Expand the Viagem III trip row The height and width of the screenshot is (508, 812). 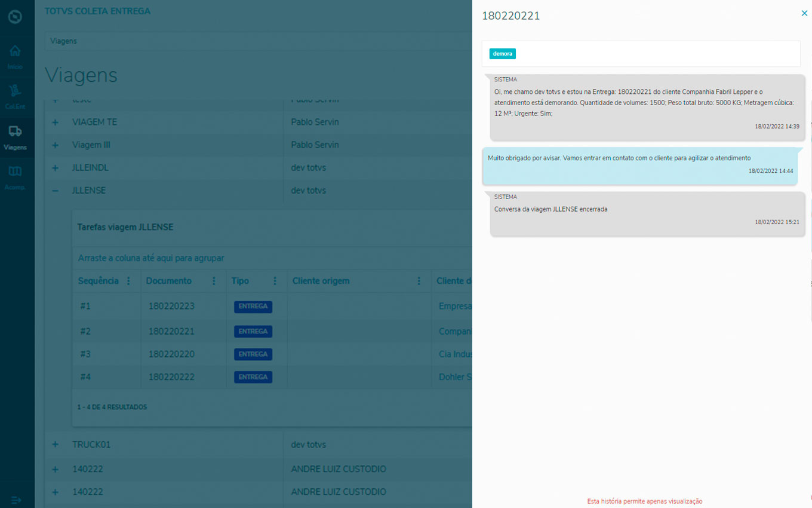tap(55, 145)
